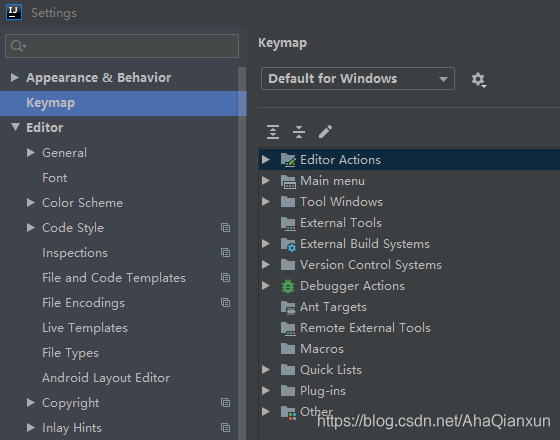This screenshot has height=440, width=560.
Task: Open the Default for Windows keymap dropdown
Action: click(x=358, y=79)
